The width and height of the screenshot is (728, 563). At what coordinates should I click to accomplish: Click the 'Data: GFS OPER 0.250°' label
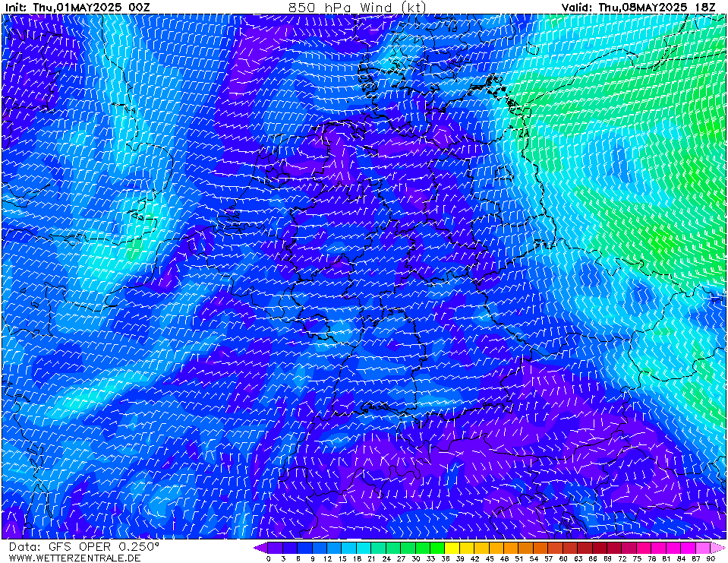coord(84,547)
